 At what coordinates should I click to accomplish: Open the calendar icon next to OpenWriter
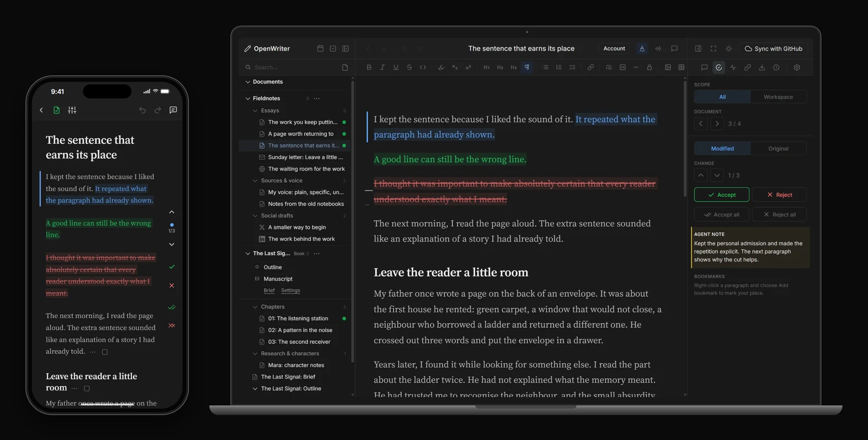click(x=320, y=48)
